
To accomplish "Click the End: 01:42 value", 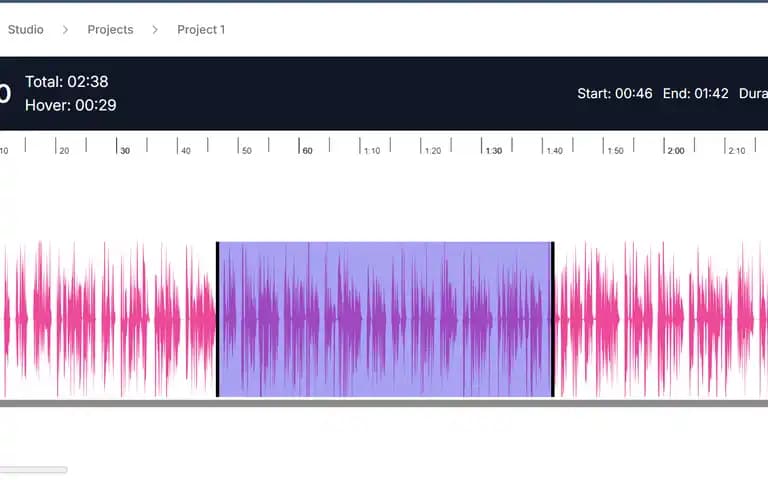I will click(696, 94).
